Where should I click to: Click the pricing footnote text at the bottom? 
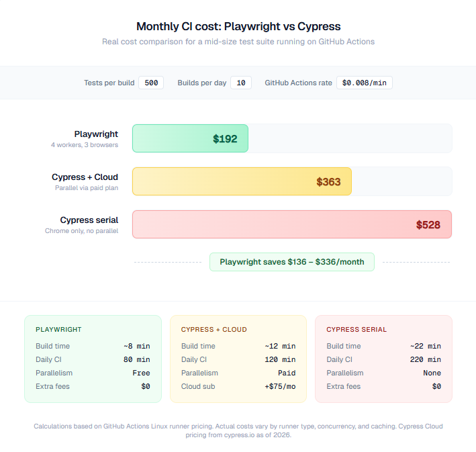(x=238, y=431)
